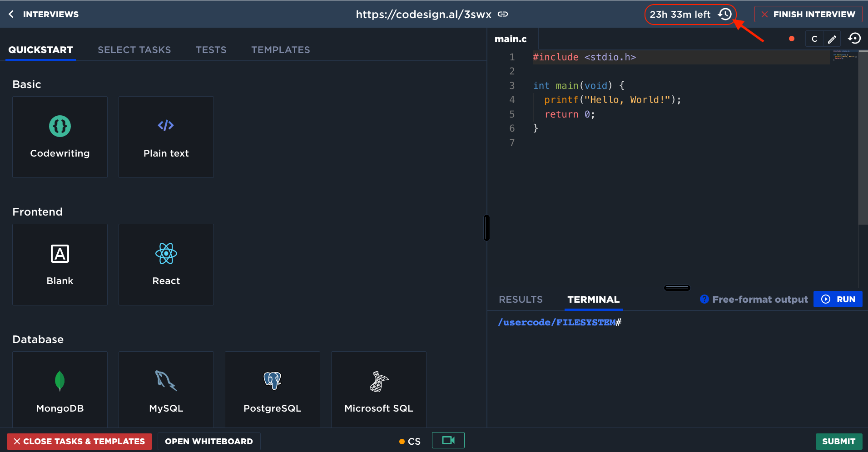This screenshot has width=868, height=452.
Task: Select the React frontend template
Action: [166, 264]
